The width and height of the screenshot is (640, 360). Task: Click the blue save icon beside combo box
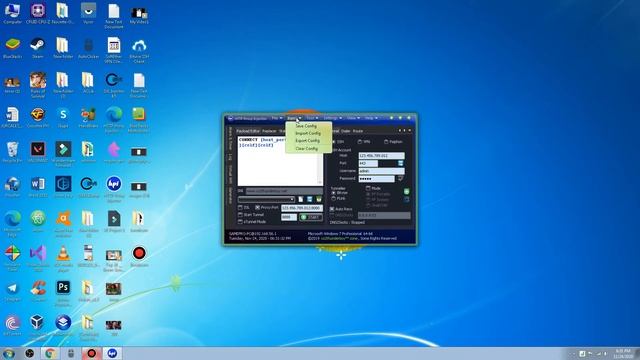tap(310, 199)
